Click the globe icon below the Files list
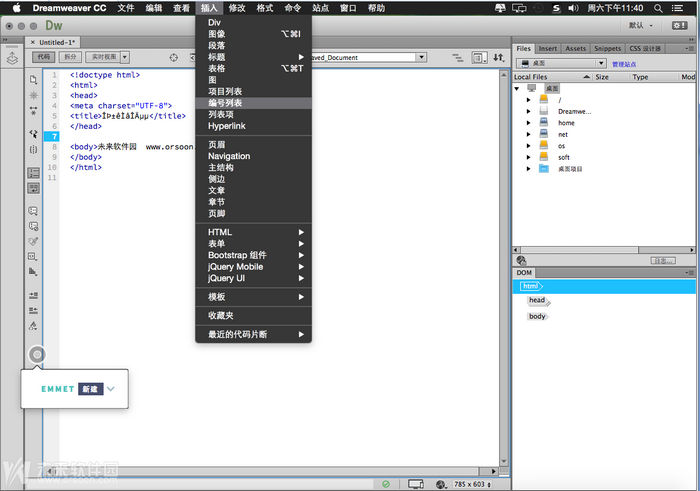Image resolution: width=700 pixels, height=491 pixels. pyautogui.click(x=521, y=260)
